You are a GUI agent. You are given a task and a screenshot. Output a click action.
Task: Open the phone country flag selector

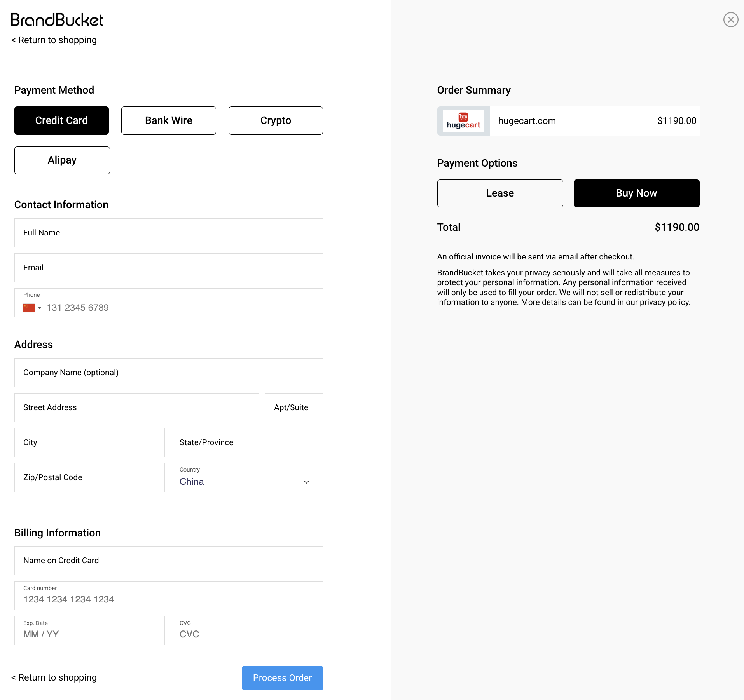coord(32,308)
